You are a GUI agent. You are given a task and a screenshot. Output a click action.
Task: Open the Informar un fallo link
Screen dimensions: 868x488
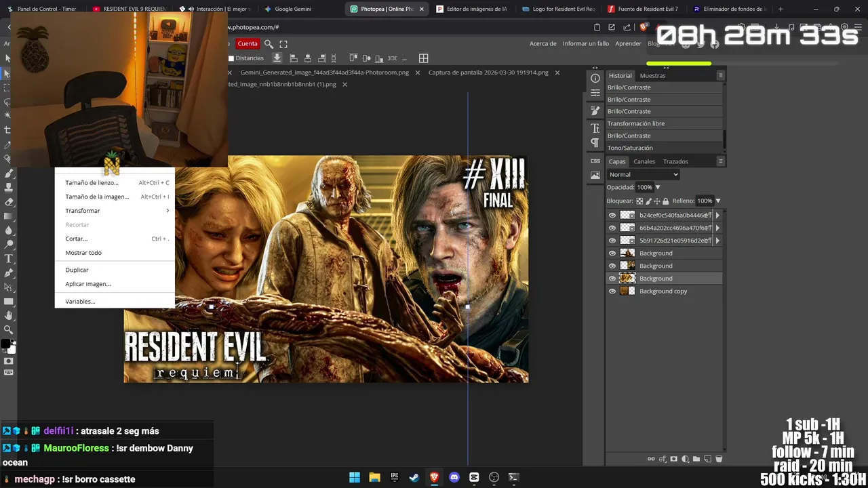point(586,43)
